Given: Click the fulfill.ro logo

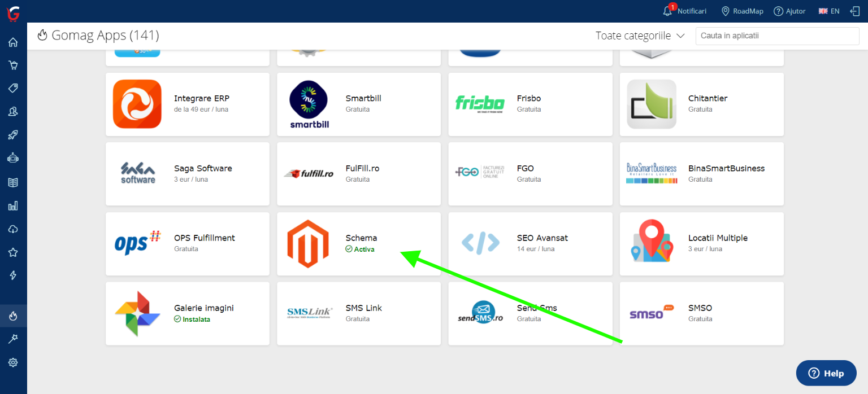Looking at the screenshot, I should coord(309,173).
